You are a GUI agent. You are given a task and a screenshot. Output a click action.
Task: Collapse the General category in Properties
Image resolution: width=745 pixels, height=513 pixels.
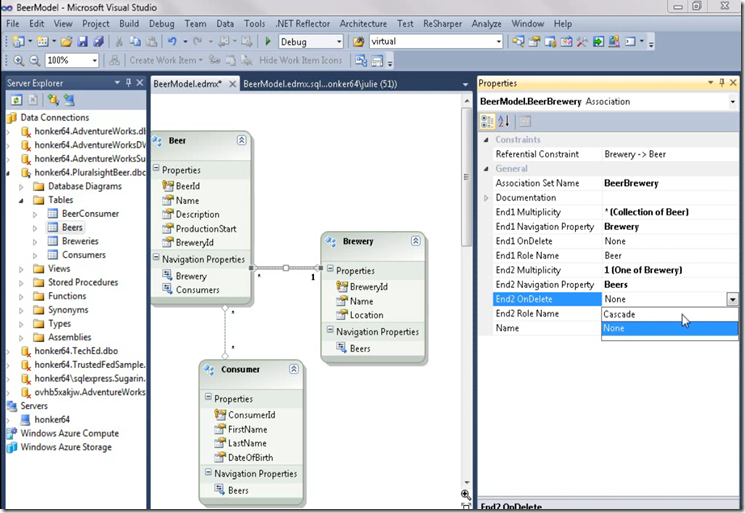pos(486,169)
